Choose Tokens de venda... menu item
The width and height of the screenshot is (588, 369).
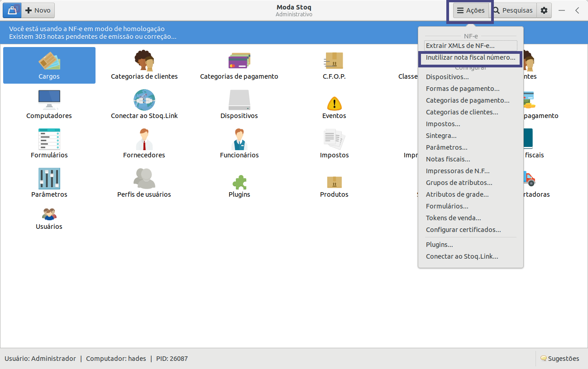tap(471, 218)
